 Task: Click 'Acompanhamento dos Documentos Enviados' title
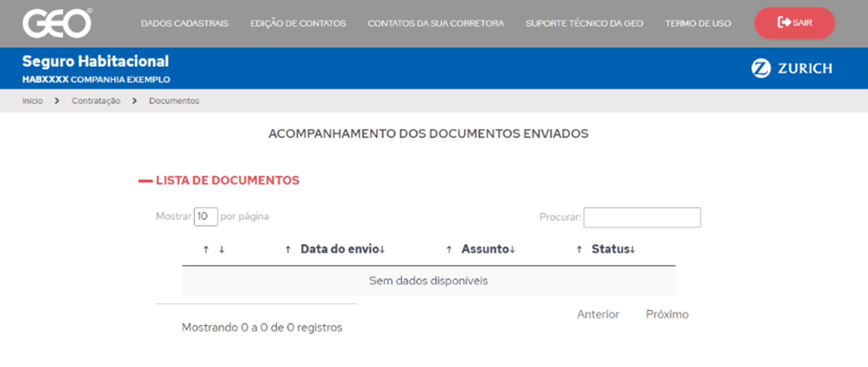pos(428,133)
